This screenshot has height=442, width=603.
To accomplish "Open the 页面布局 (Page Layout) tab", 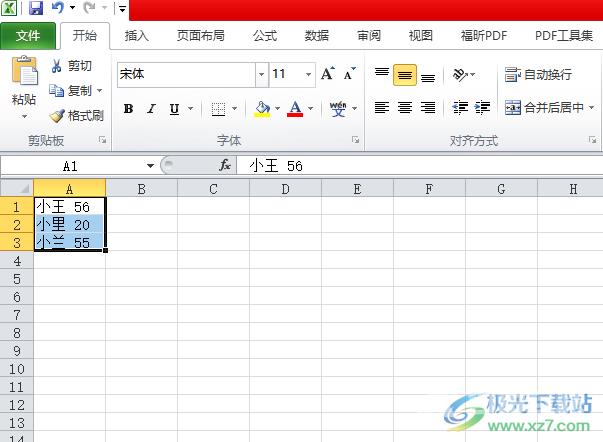I will [201, 36].
